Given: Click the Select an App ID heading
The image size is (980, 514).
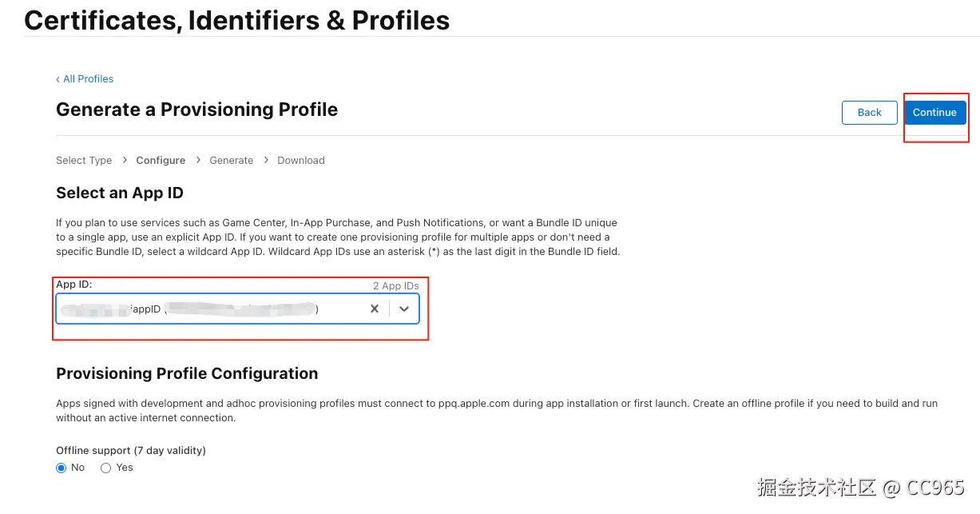Looking at the screenshot, I should pos(120,193).
